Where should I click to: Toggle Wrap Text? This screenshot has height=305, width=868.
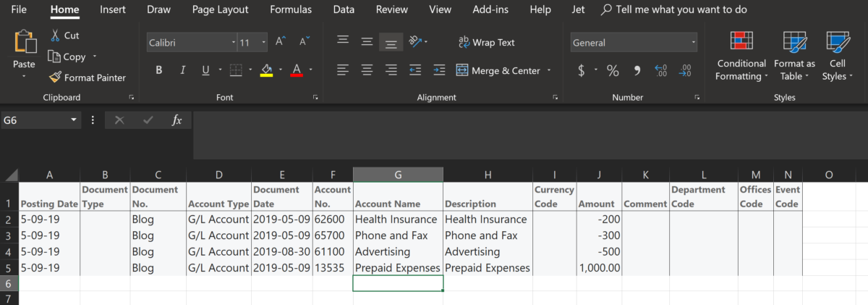(x=487, y=43)
